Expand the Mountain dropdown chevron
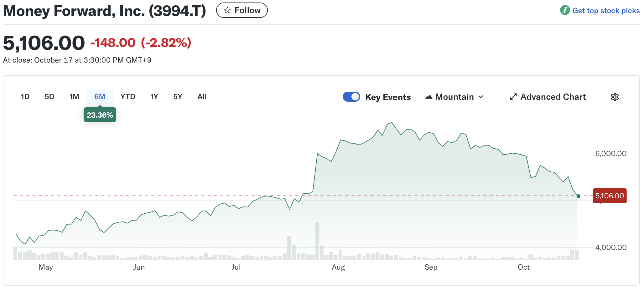This screenshot has width=644, height=290. tap(481, 97)
